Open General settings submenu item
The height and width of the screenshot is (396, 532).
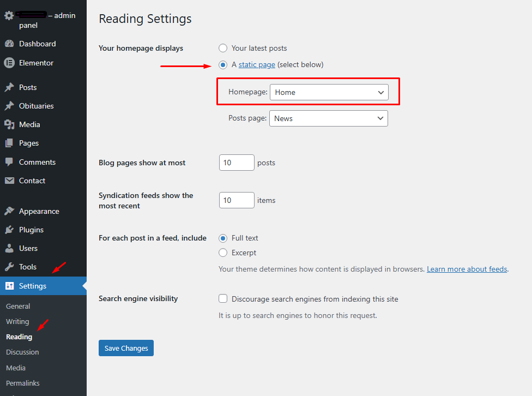[x=18, y=306]
